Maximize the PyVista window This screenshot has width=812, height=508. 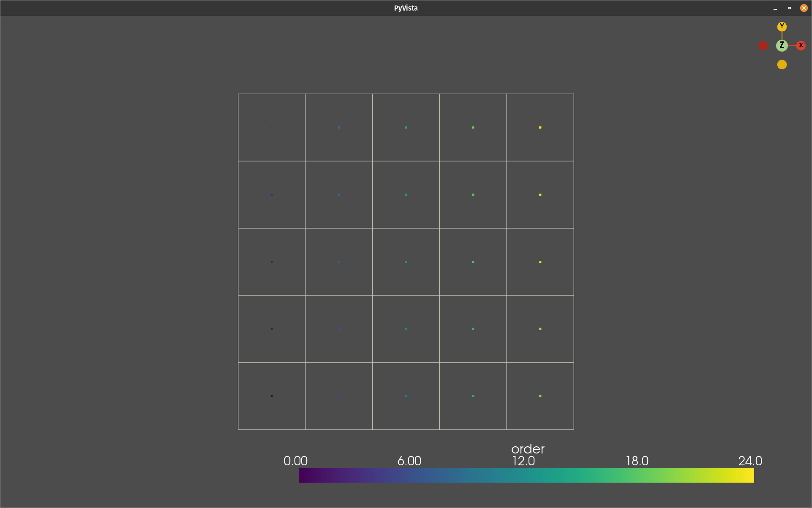[789, 8]
